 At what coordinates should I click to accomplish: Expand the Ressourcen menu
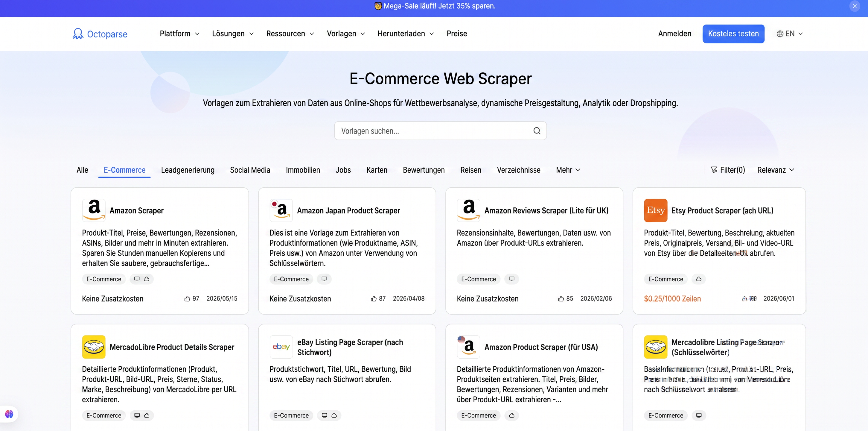[x=290, y=34]
